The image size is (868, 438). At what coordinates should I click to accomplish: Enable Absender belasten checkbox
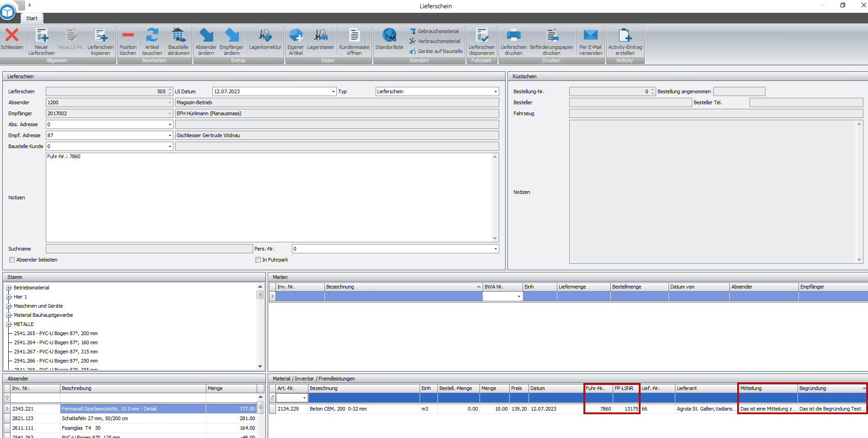pos(12,260)
